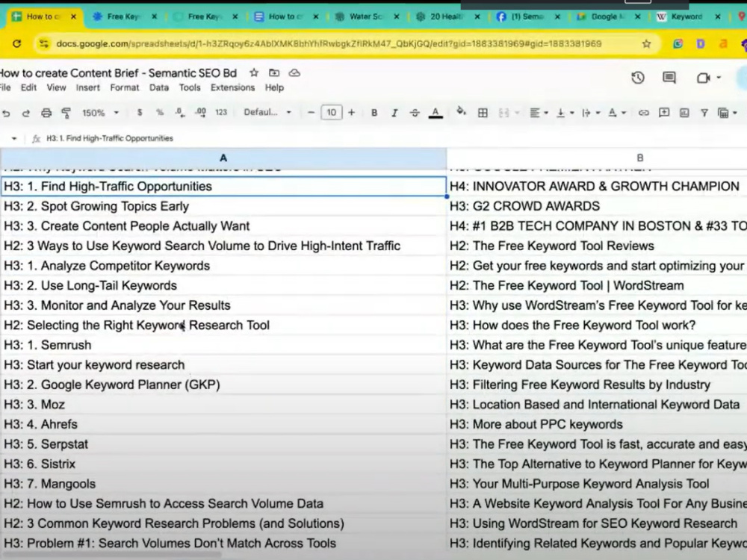Screen dimensions: 747x560
Task: Toggle strikethrough formatting
Action: [415, 113]
